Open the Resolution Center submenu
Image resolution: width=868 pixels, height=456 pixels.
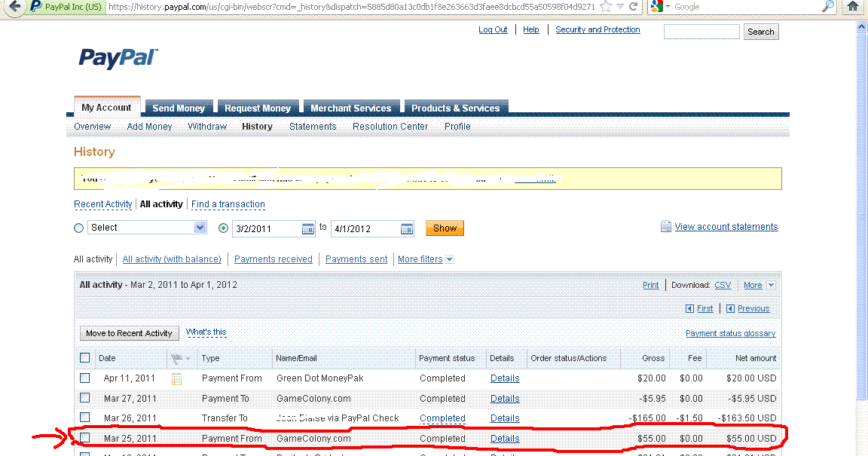[x=390, y=127]
